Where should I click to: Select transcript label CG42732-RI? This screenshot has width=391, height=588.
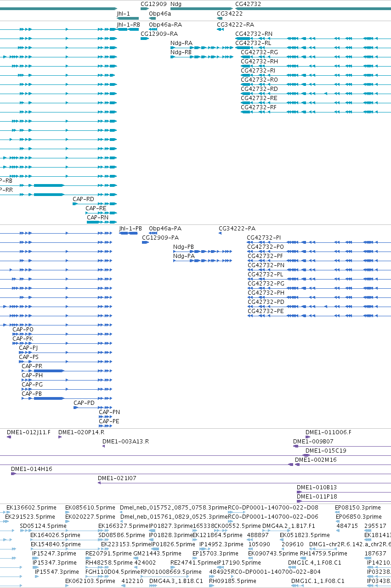click(x=258, y=70)
